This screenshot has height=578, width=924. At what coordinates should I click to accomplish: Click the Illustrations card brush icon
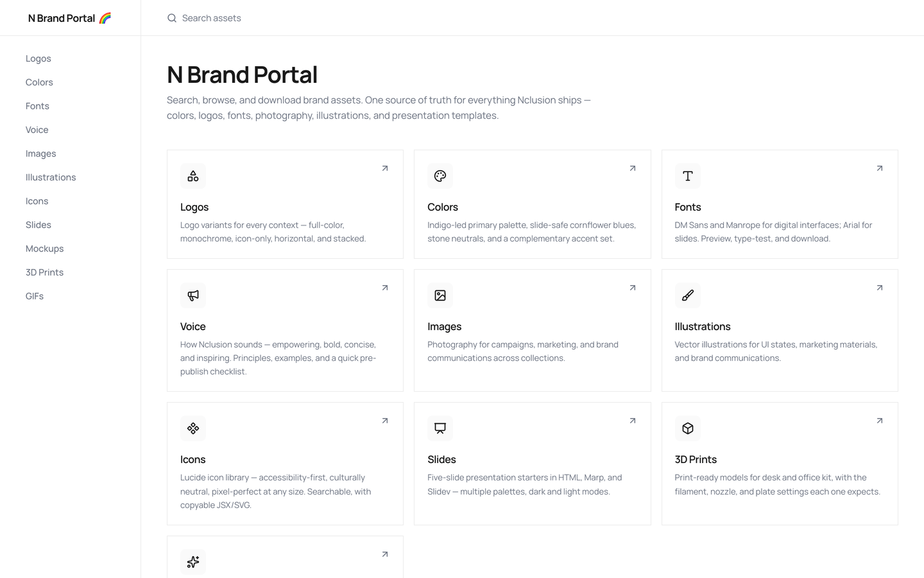[688, 295]
